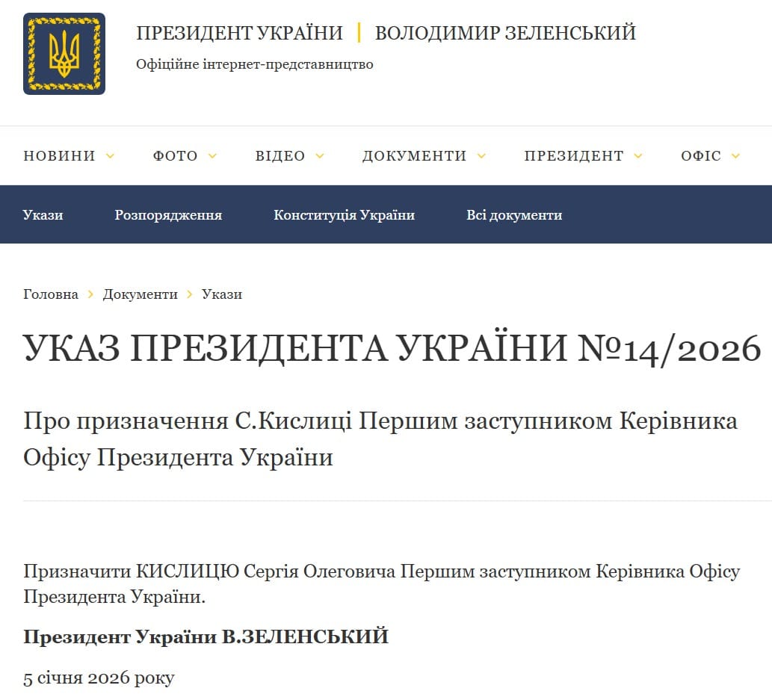772x700 pixels.
Task: Click the Ukrainian trident coat of arms logo
Action: point(64,54)
